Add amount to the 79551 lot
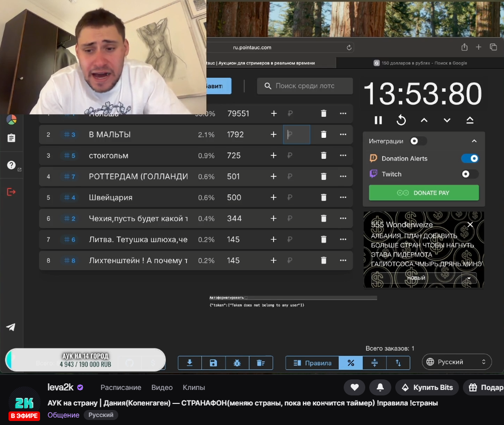The image size is (504, 425). click(x=274, y=113)
